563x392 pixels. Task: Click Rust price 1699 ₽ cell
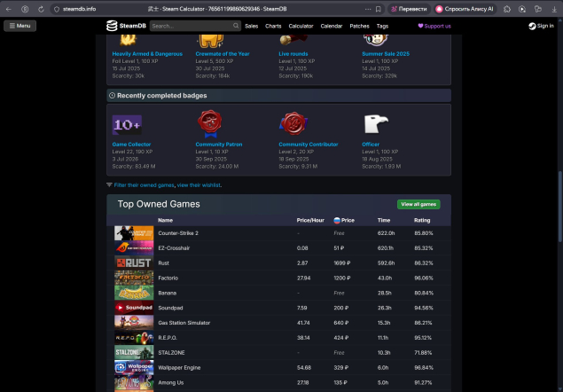click(x=342, y=263)
